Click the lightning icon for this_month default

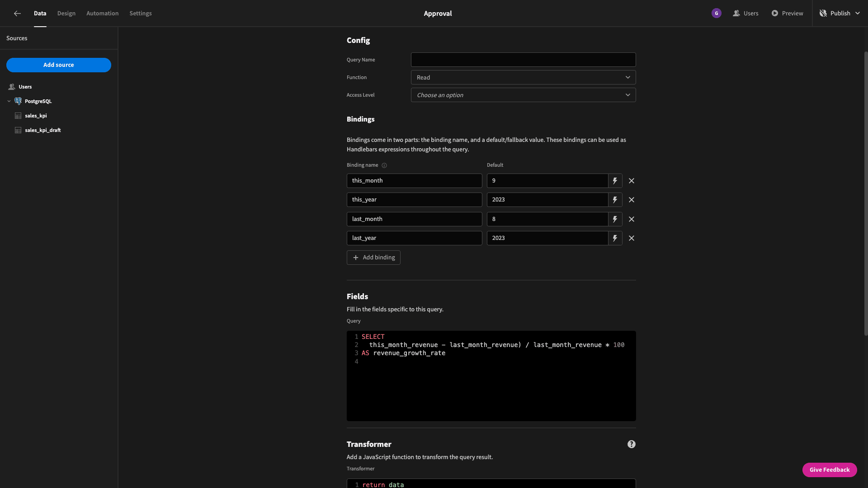615,181
